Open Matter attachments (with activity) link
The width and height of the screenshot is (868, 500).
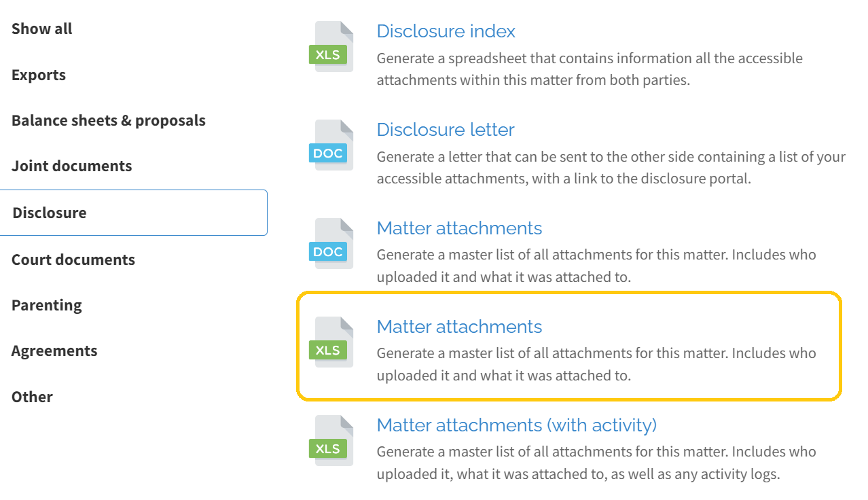click(516, 425)
